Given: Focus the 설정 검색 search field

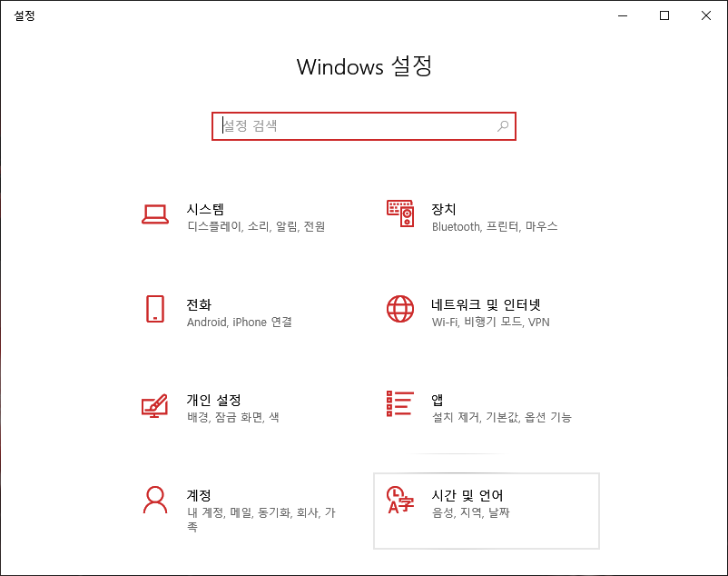Looking at the screenshot, I should click(x=364, y=126).
